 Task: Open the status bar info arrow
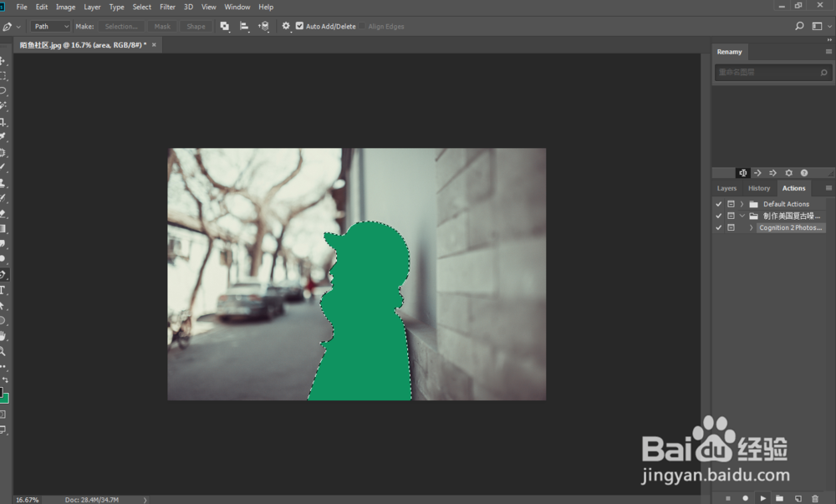(x=145, y=500)
